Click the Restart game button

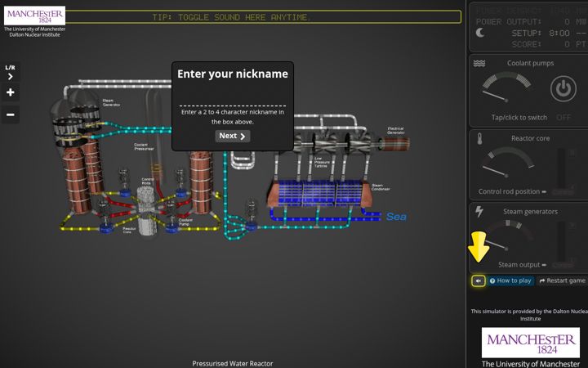562,280
